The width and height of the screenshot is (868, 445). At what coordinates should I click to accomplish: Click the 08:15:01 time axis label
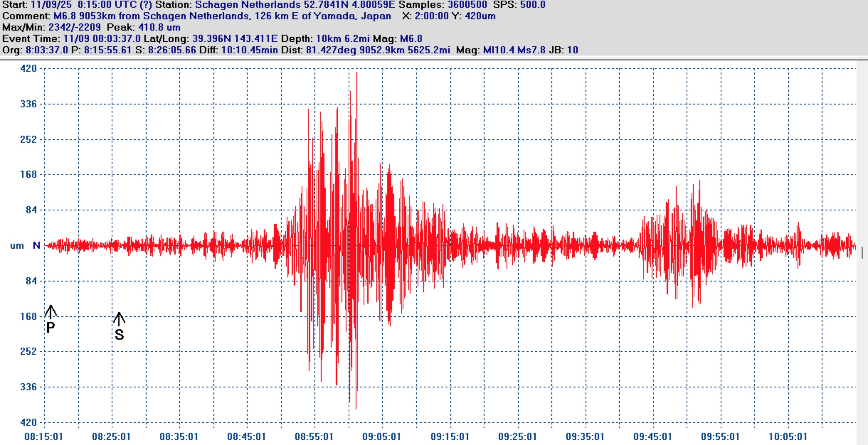43,436
